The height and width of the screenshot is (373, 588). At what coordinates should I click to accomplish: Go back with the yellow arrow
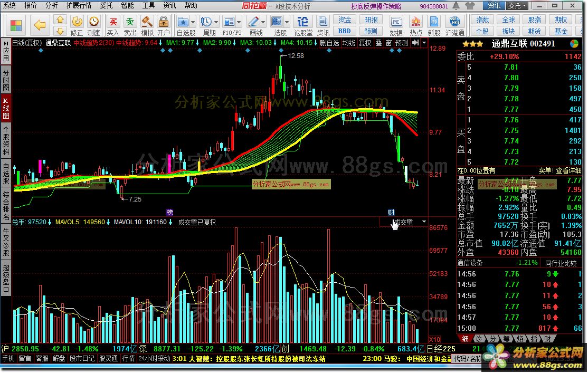coord(40,25)
